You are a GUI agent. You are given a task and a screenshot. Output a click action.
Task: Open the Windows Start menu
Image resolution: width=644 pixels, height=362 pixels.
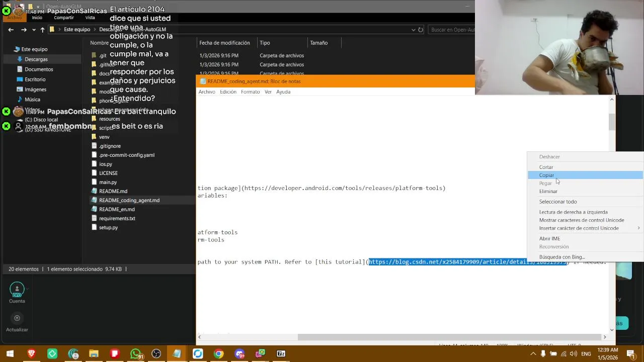pyautogui.click(x=10, y=354)
